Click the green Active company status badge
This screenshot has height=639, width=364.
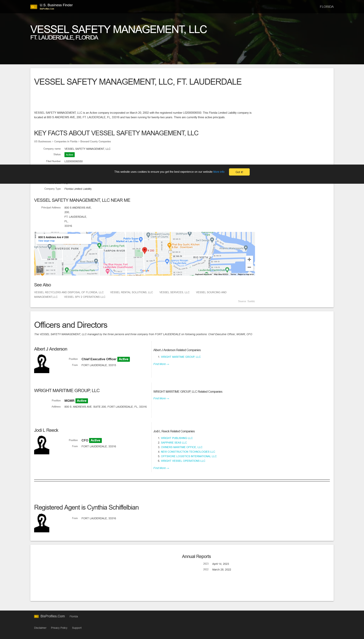(x=70, y=155)
